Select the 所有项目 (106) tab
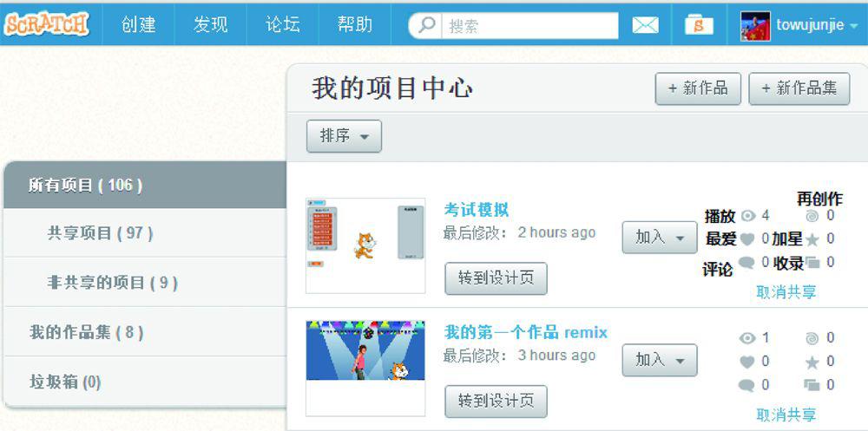 pos(145,185)
